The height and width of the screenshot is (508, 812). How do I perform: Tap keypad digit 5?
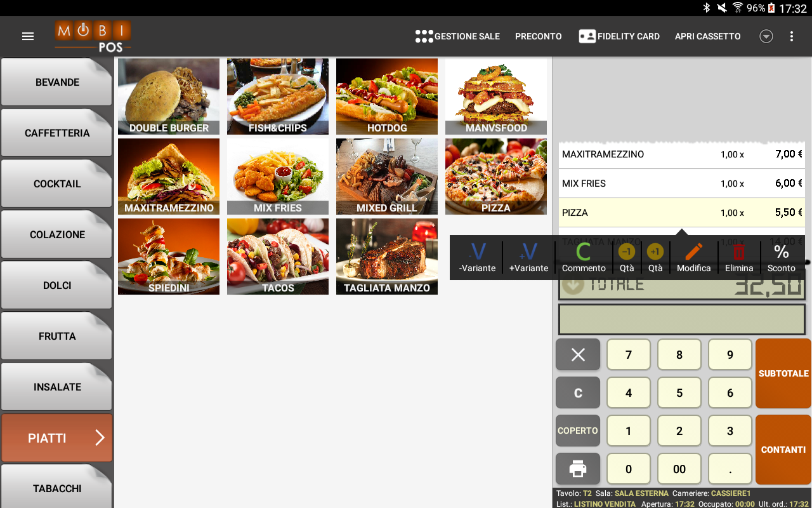coord(679,393)
